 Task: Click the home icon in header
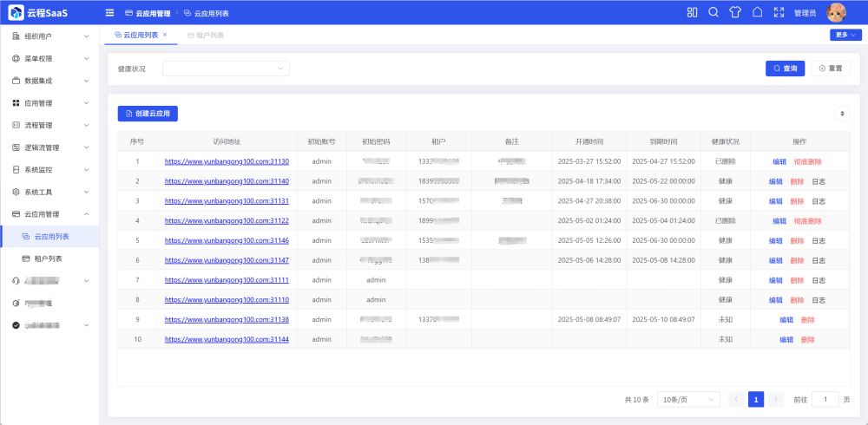[x=757, y=12]
